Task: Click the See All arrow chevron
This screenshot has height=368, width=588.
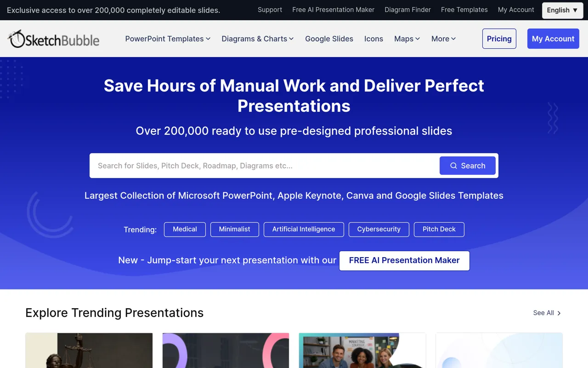Action: (559, 313)
